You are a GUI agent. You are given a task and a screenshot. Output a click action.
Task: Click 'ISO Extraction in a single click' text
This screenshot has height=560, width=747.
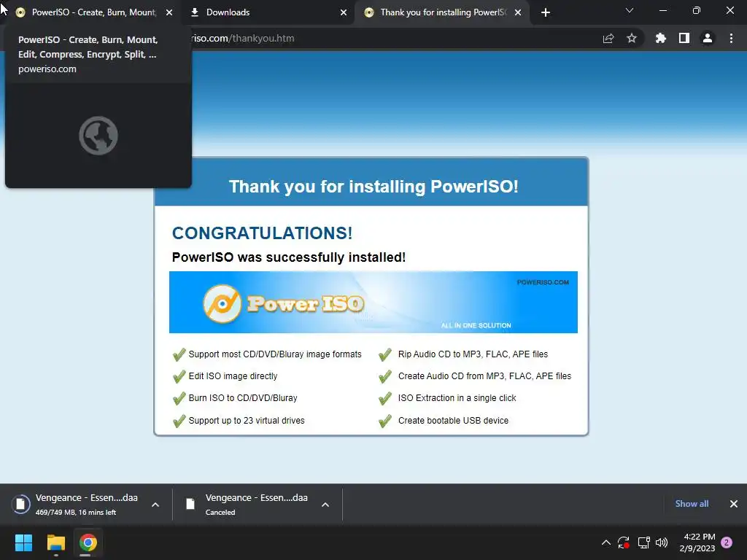457,398
